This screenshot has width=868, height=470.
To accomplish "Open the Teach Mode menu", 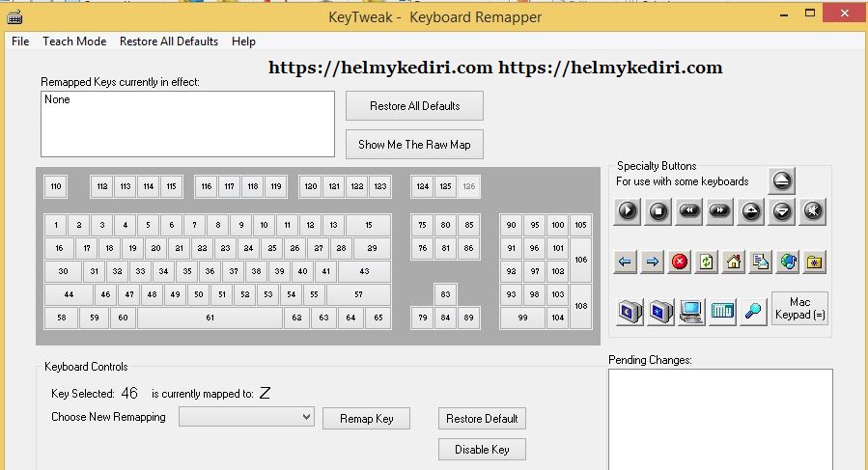I will pos(74,41).
